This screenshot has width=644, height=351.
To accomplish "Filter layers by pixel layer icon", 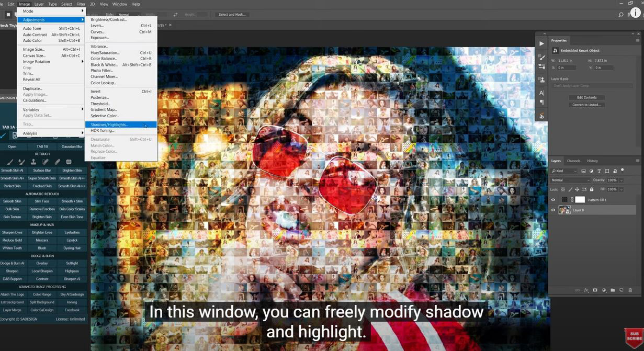I will [583, 171].
